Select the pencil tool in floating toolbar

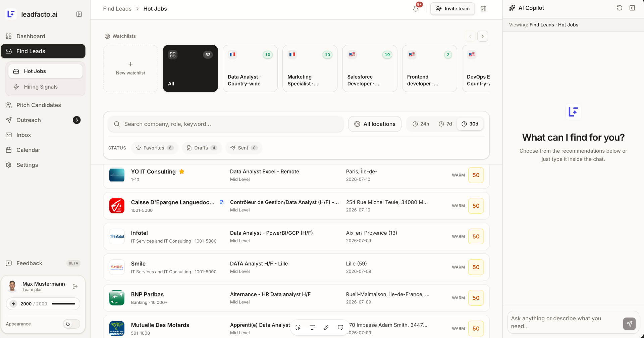coord(326,327)
